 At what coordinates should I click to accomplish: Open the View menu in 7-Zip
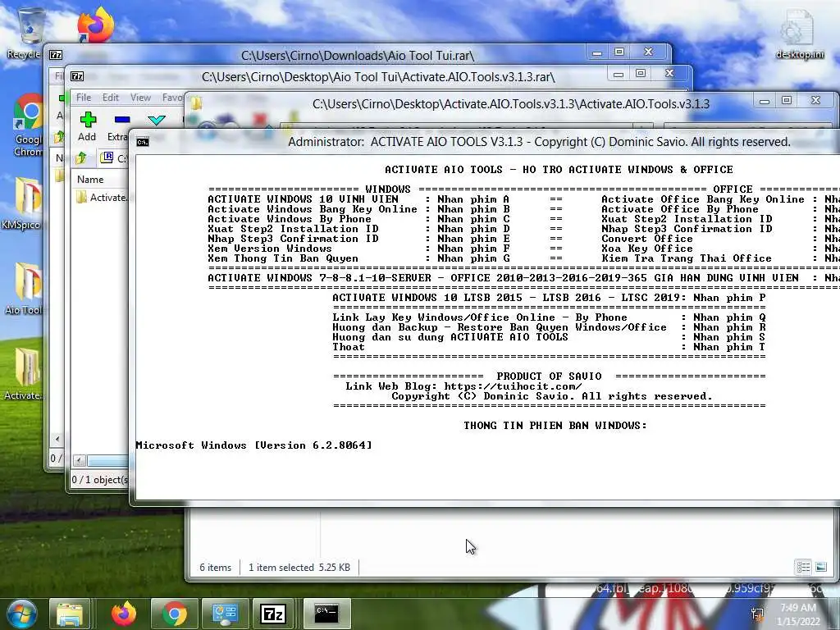click(x=140, y=98)
